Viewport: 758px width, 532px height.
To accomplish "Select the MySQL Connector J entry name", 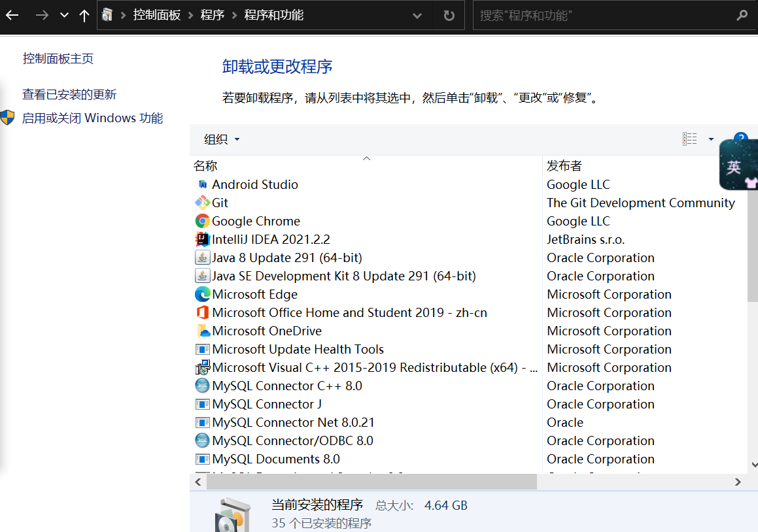I will coord(267,404).
